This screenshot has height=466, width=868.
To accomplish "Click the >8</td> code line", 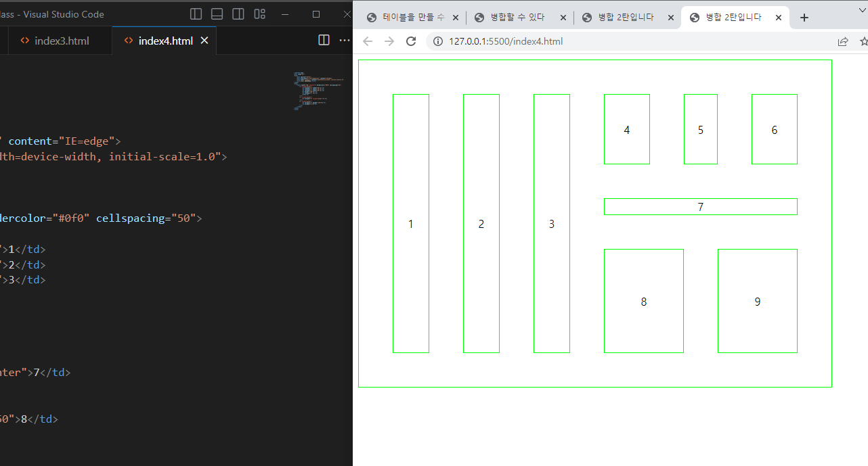I will (x=29, y=419).
